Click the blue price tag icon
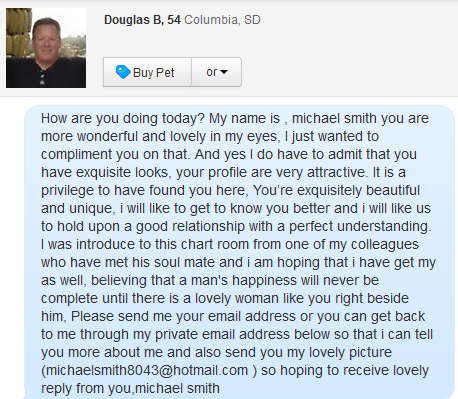Screen dimensions: 458x399 click(x=123, y=72)
